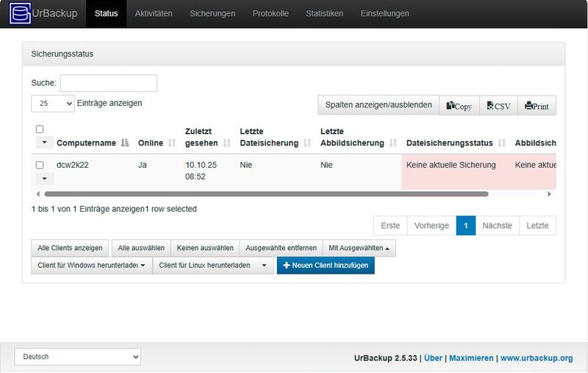
Task: Open the Sicherungen tab
Action: [x=212, y=13]
